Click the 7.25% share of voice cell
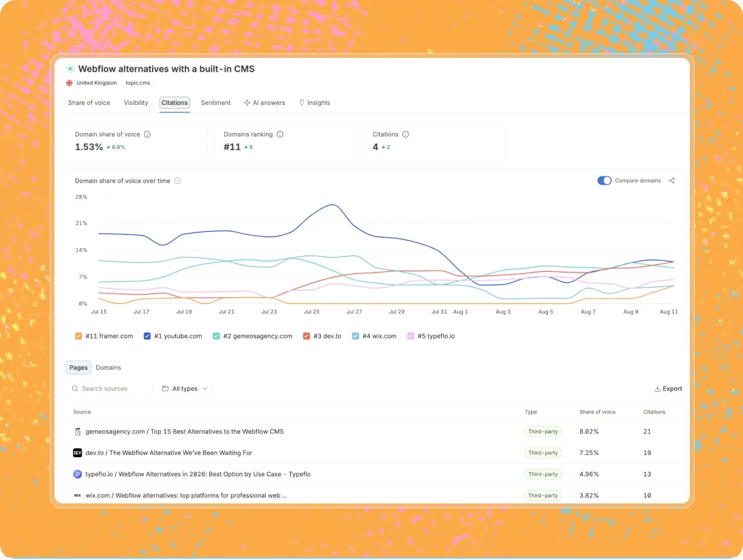The height and width of the screenshot is (560, 743). click(x=589, y=453)
